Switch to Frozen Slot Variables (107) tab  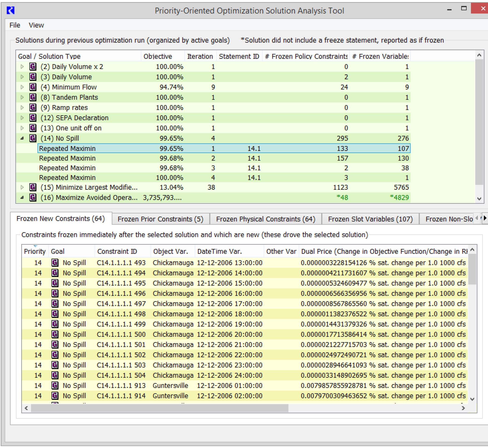click(370, 219)
